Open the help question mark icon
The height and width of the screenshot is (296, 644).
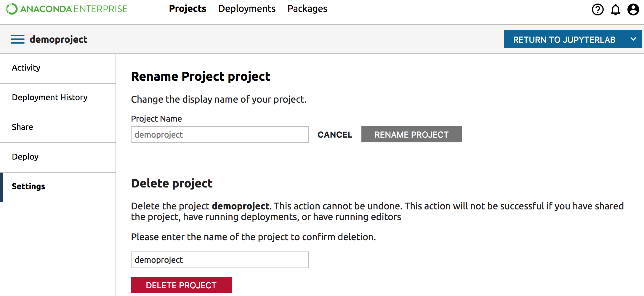[x=597, y=9]
